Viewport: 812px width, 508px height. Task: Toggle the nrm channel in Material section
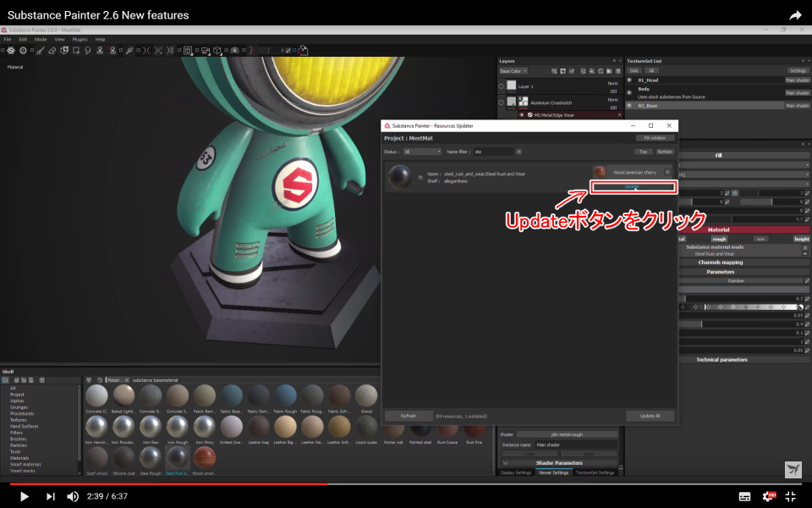[760, 239]
